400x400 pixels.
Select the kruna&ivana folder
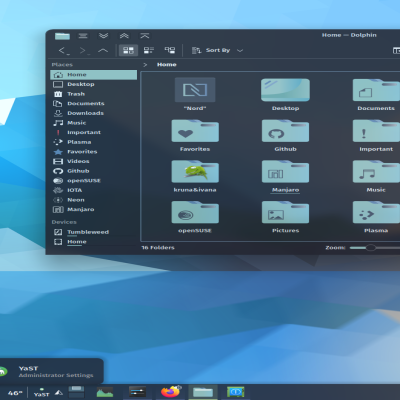[x=195, y=176]
